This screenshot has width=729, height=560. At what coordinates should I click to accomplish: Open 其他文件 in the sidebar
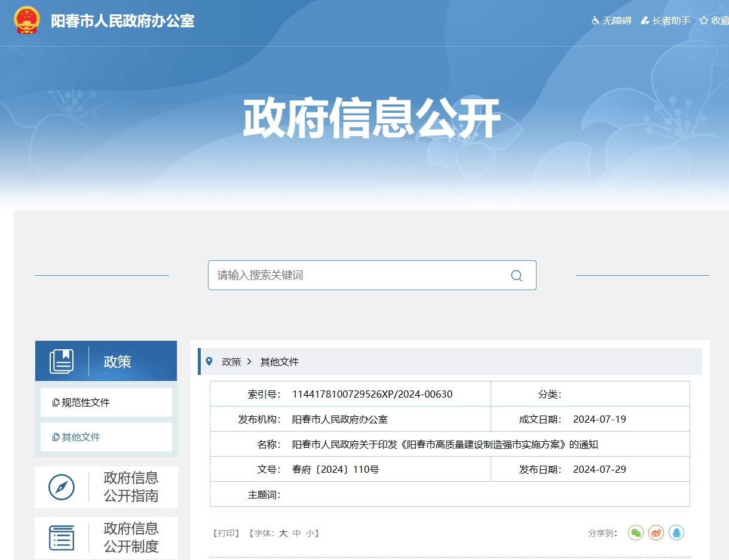click(81, 437)
